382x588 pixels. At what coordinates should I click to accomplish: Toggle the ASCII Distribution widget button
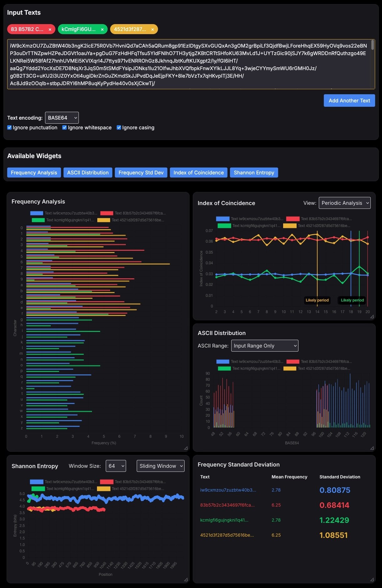(88, 173)
